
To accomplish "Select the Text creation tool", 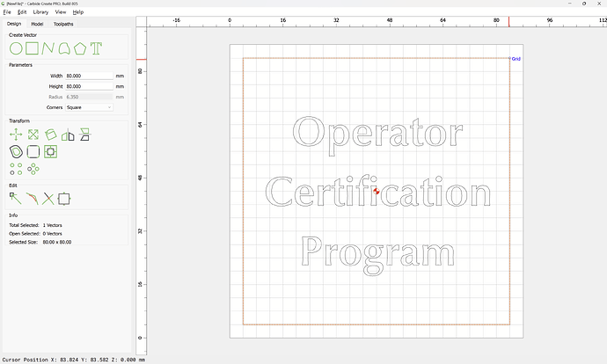I will (96, 48).
